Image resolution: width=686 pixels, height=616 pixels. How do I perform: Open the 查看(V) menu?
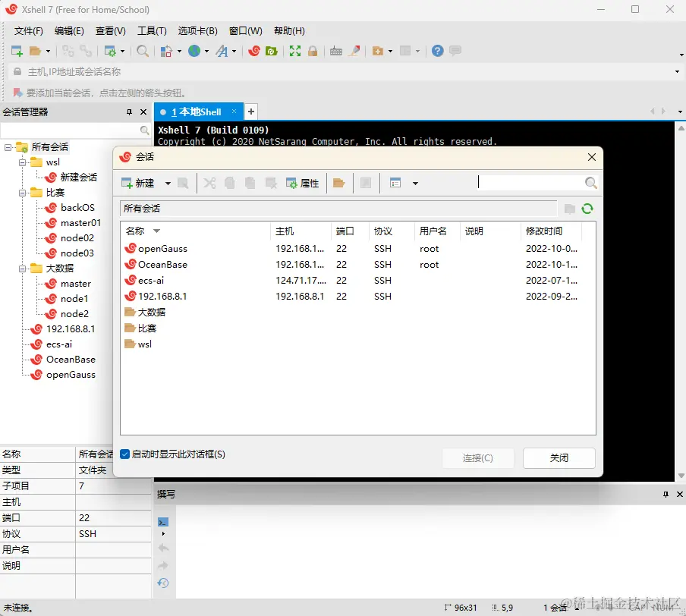(111, 31)
